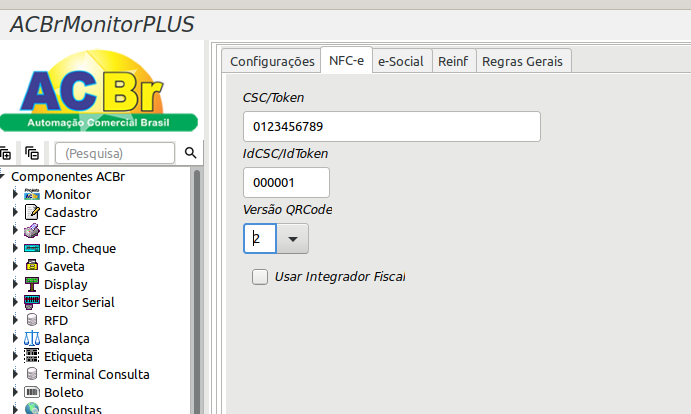Screen dimensions: 691x414
Task: Click the Monitor tree icon
Action: 32,194
